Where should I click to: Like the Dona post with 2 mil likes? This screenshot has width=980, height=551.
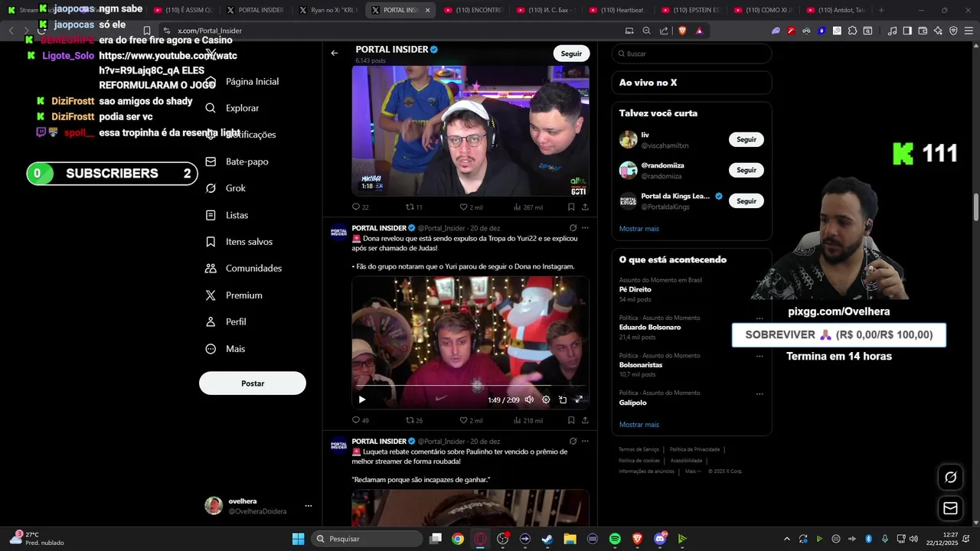point(471,420)
